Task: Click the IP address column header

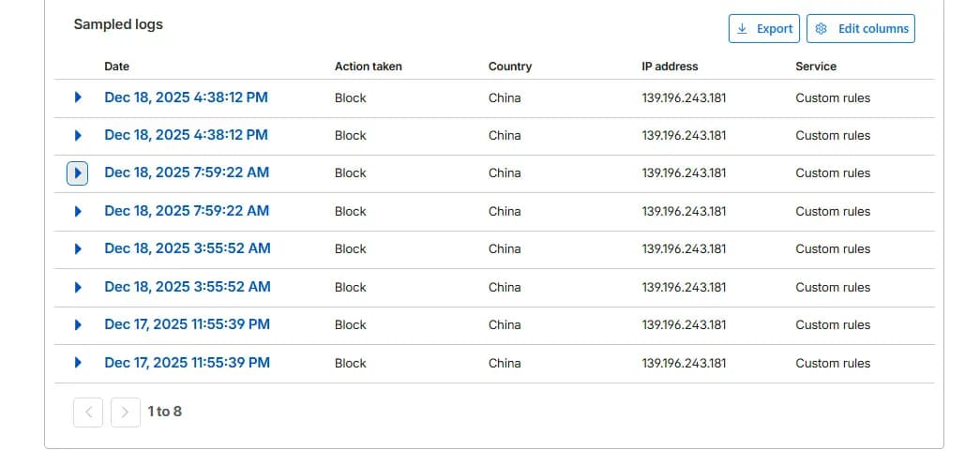Action: 670,67
